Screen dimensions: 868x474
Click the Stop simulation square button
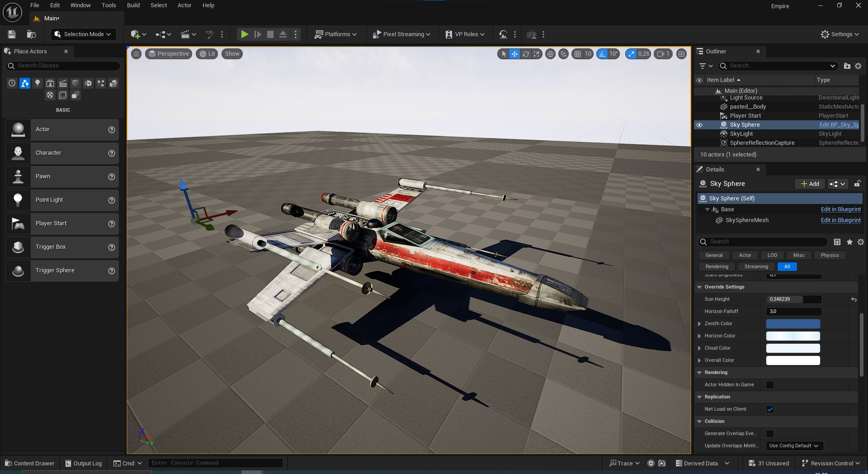click(270, 34)
